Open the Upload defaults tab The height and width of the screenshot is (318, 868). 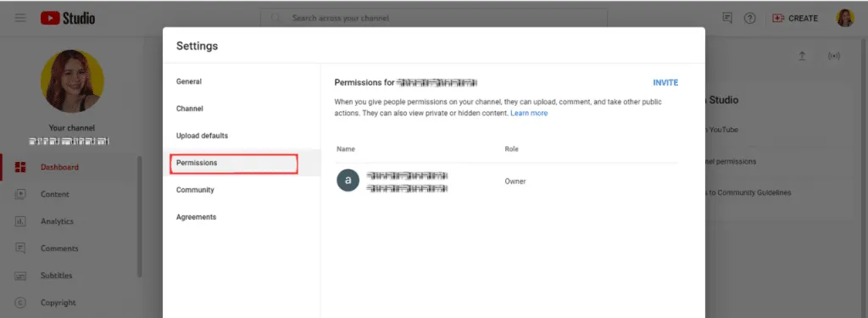tap(202, 136)
